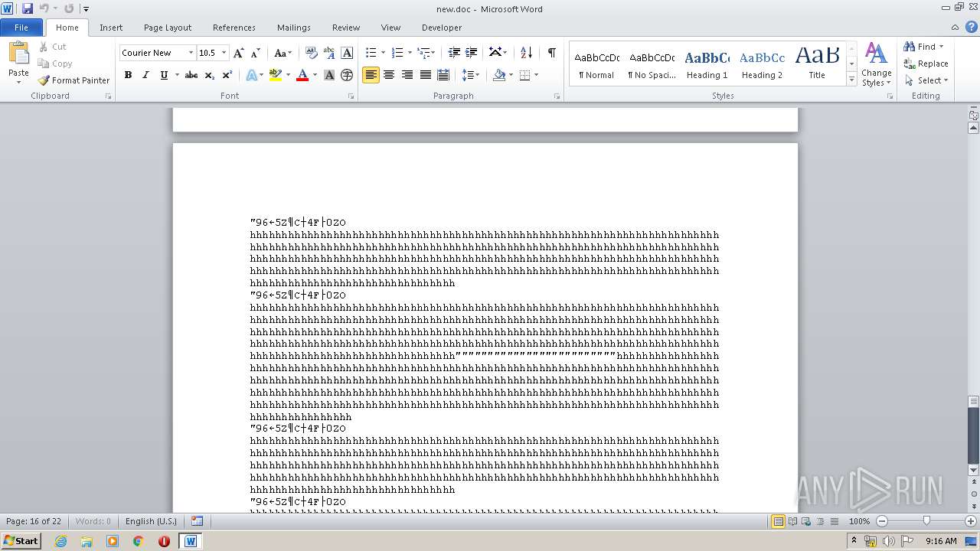The image size is (980, 551).
Task: Increase paragraph indent
Action: [472, 53]
